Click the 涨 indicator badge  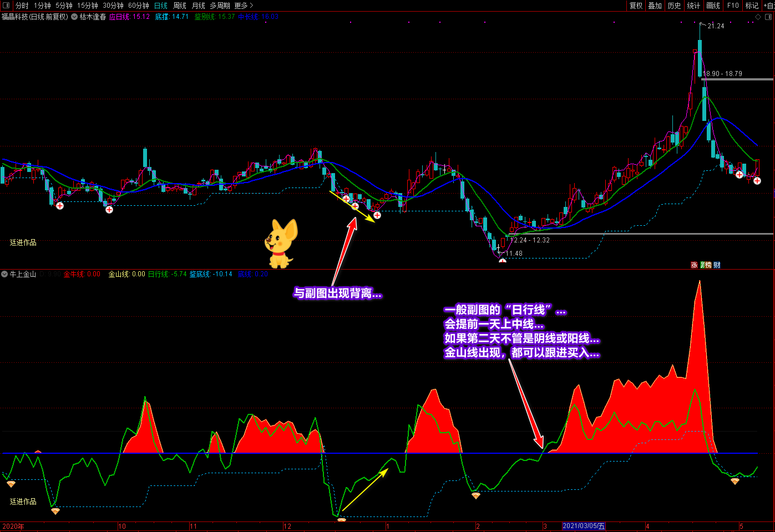pyautogui.click(x=694, y=265)
